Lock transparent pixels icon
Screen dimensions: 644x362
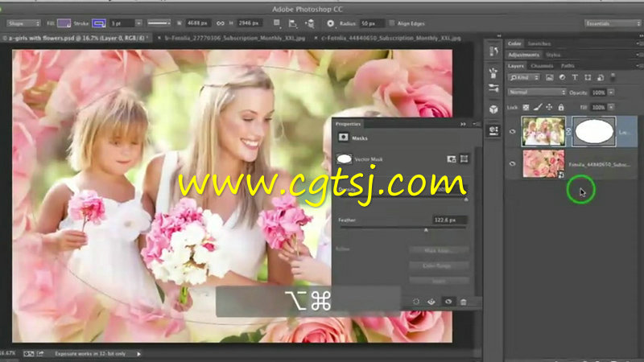pyautogui.click(x=526, y=107)
